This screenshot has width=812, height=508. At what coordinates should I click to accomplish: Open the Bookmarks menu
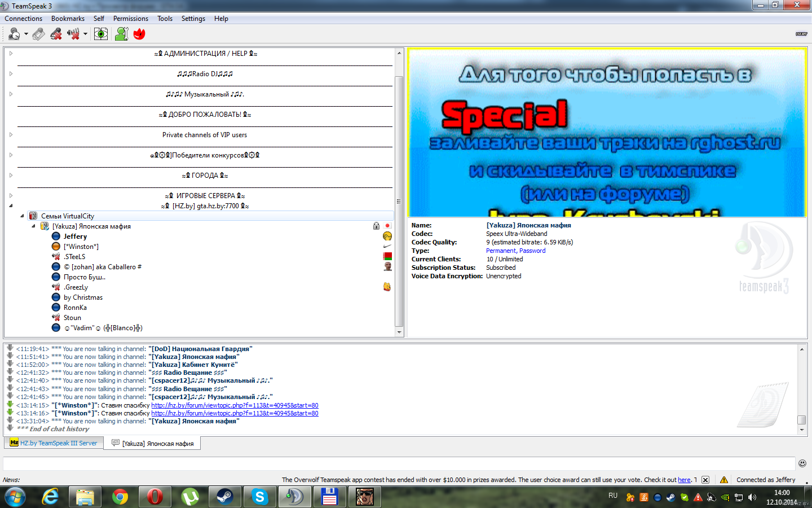click(68, 19)
